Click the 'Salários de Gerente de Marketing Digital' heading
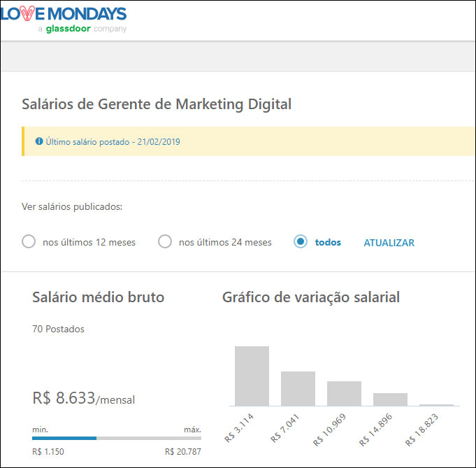 (157, 104)
